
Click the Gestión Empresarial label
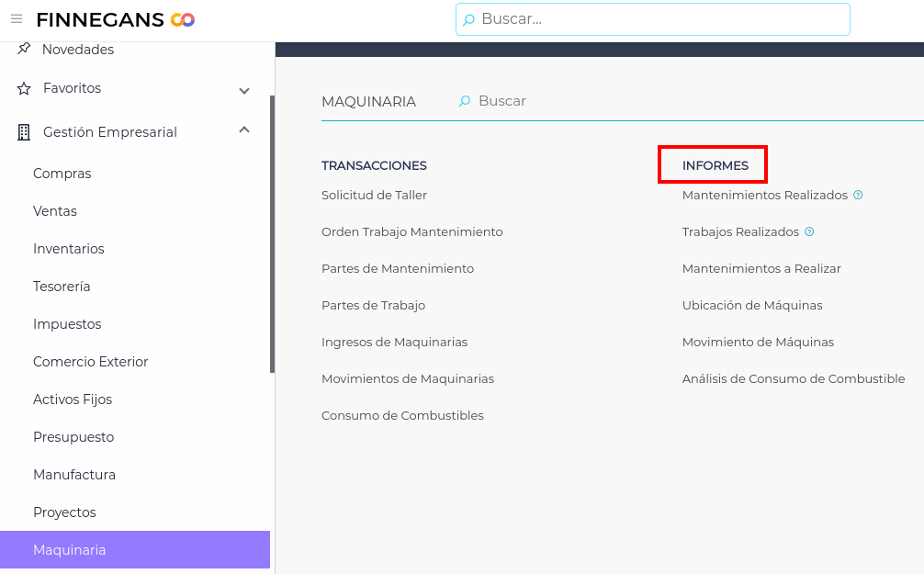pyautogui.click(x=109, y=132)
